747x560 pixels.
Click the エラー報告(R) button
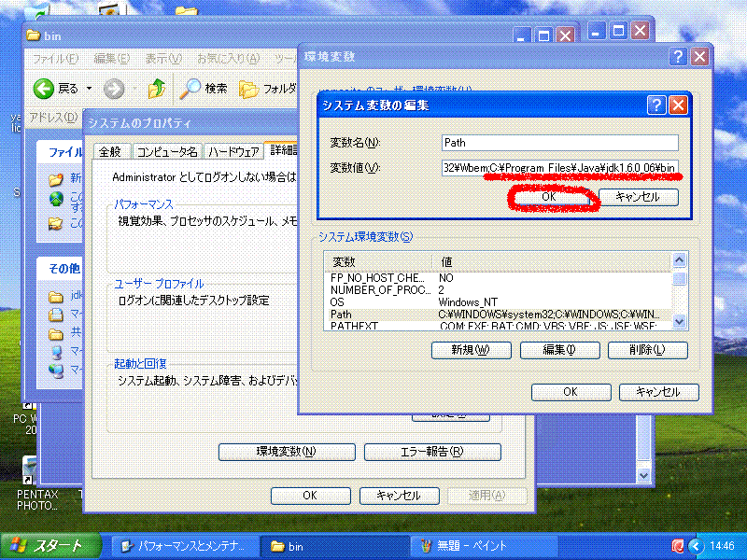(432, 452)
